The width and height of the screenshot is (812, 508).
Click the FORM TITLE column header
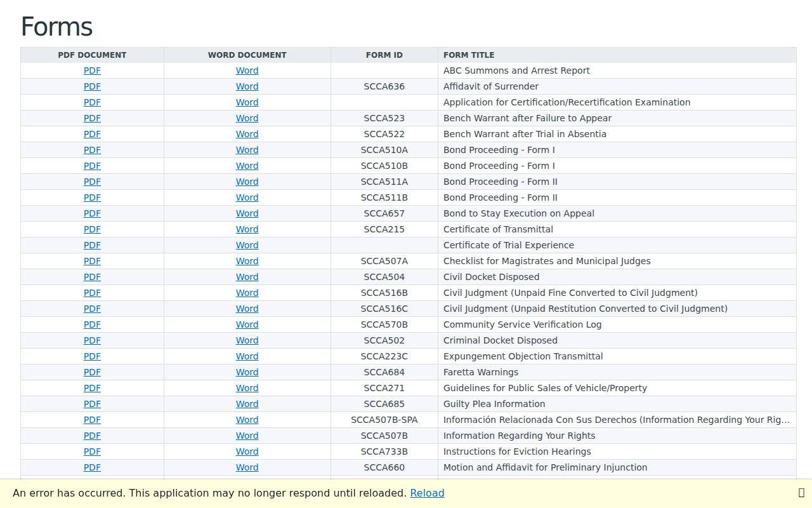(x=617, y=55)
